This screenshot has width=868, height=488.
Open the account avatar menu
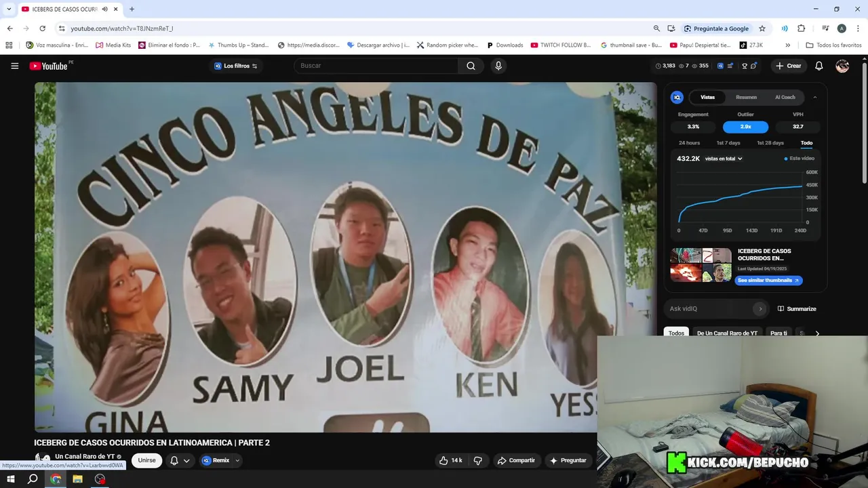click(x=842, y=66)
